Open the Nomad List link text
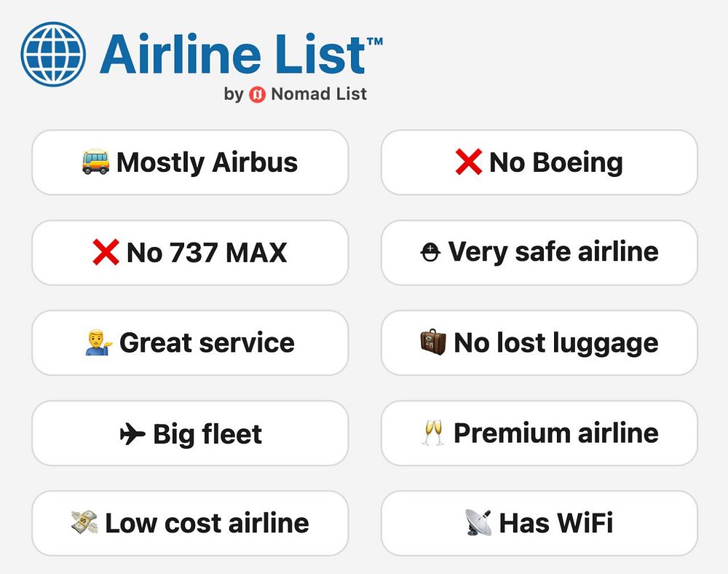 (319, 94)
